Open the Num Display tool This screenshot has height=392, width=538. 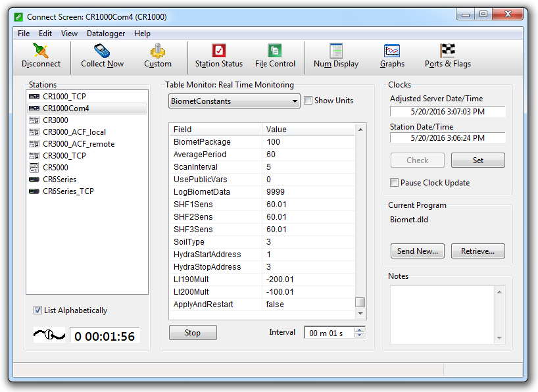pyautogui.click(x=336, y=51)
